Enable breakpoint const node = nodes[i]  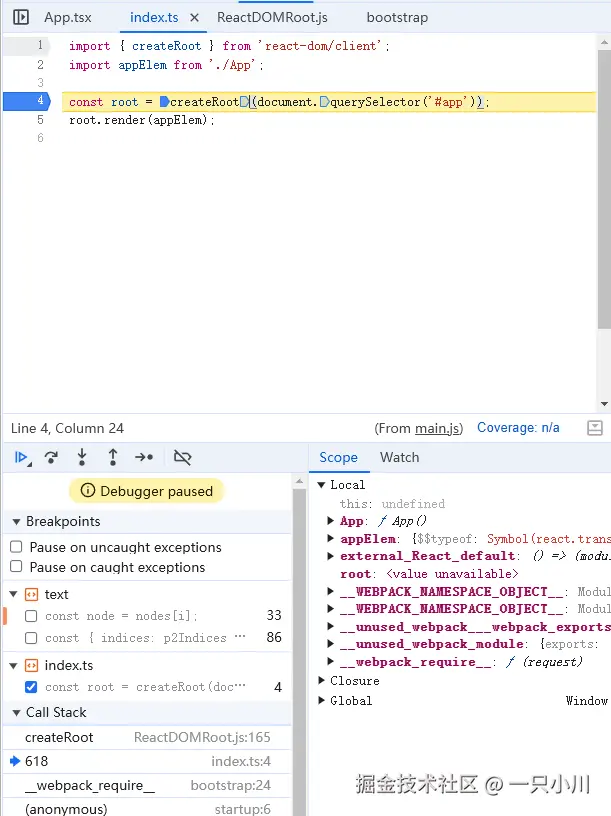pyautogui.click(x=31, y=616)
